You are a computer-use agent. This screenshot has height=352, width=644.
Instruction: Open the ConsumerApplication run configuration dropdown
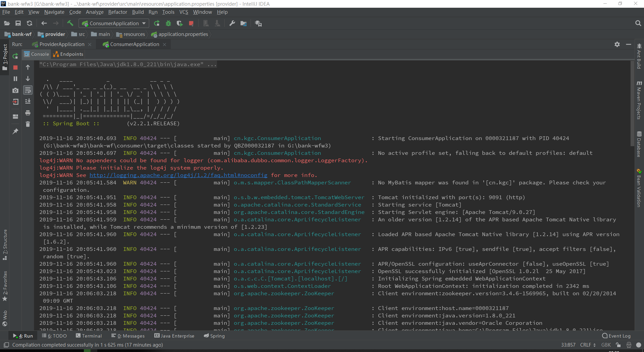tap(114, 24)
